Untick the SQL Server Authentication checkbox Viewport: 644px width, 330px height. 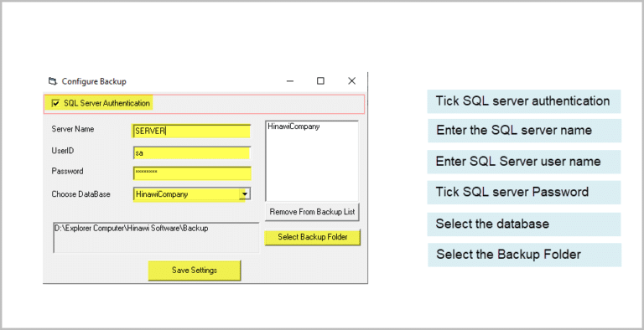tap(55, 103)
